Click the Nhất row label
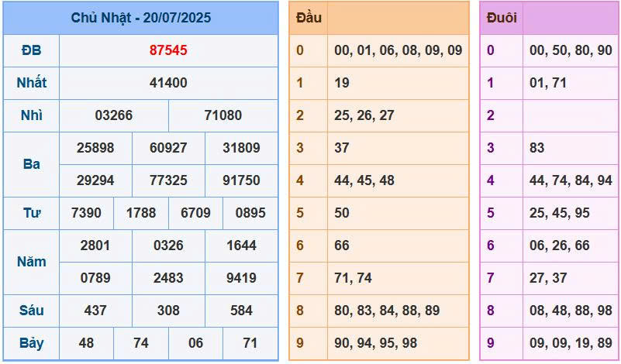621x364 pixels. pyautogui.click(x=31, y=83)
